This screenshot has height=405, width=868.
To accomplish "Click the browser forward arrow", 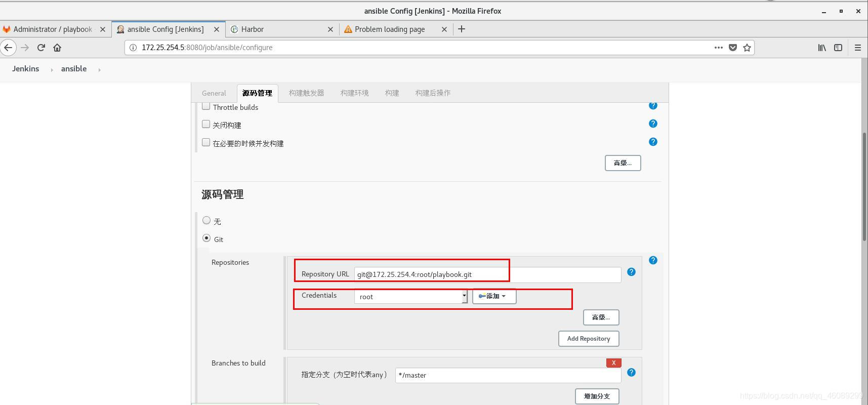I will click(25, 48).
